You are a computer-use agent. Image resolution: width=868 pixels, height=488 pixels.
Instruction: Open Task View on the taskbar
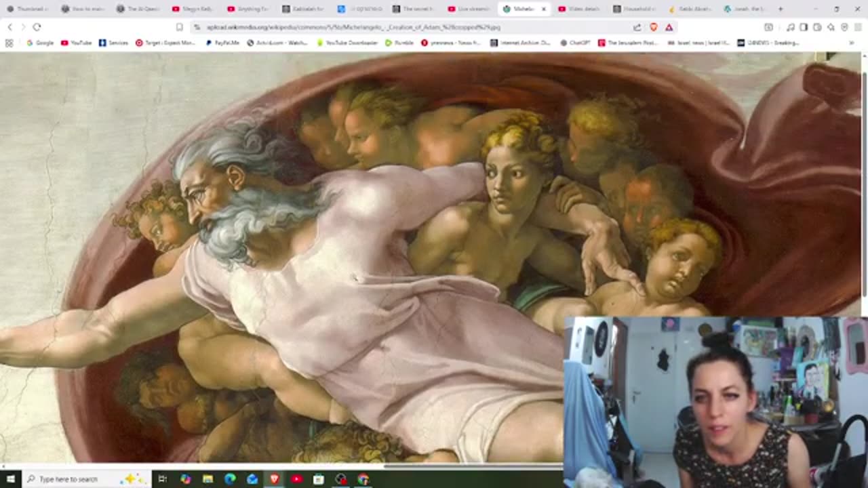pyautogui.click(x=163, y=479)
